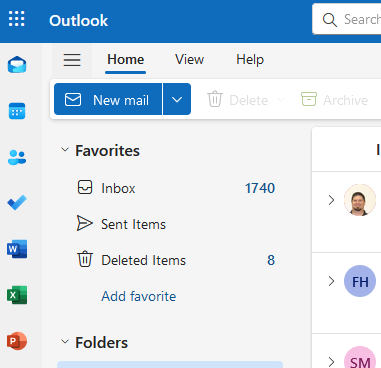Screen dimensions: 381x368
Task: Switch to the View tab
Action: (189, 60)
